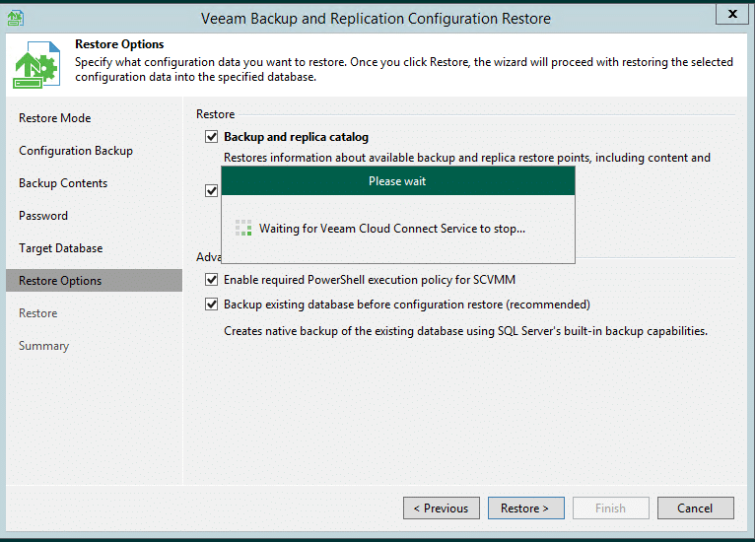
Task: Open the Configuration Backup step
Action: pos(76,151)
